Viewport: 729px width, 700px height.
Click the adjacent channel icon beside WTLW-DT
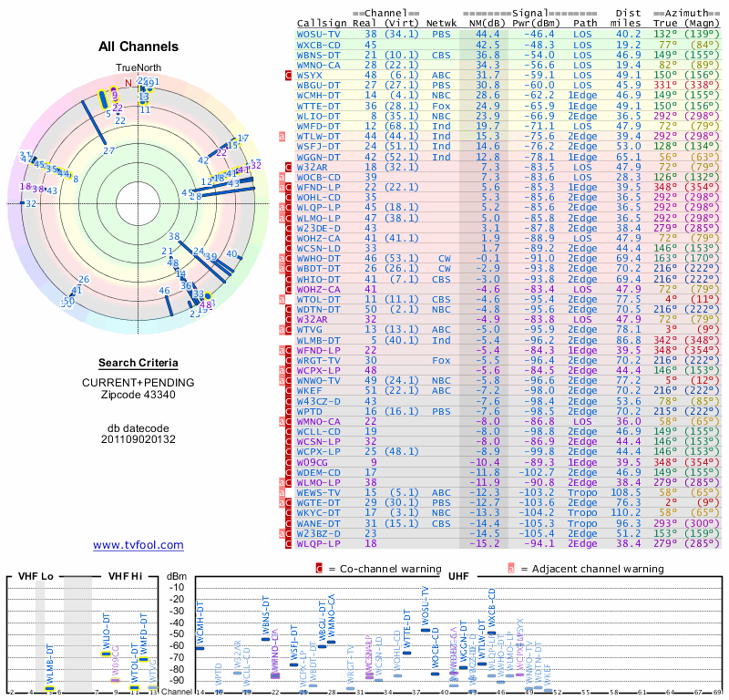tap(282, 136)
